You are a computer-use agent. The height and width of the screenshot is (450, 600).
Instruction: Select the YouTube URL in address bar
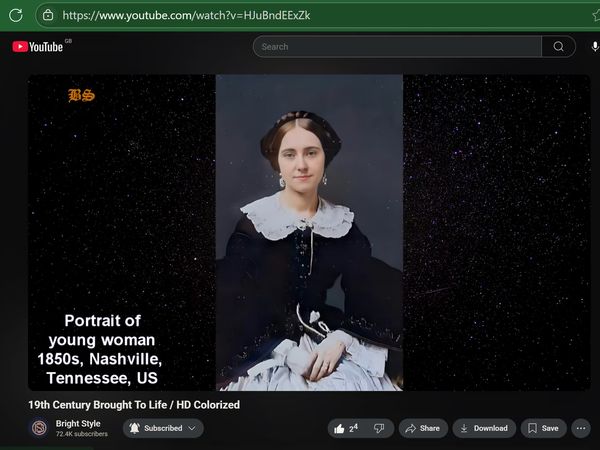186,15
